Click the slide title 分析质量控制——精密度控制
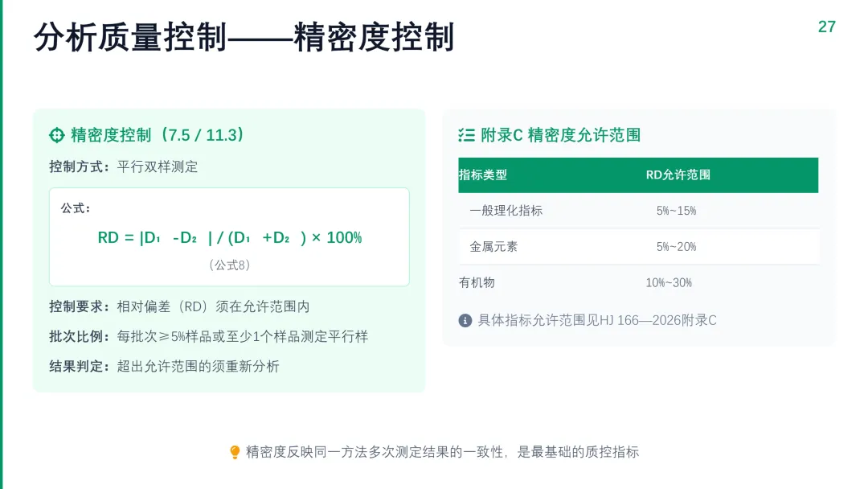This screenshot has height=489, width=868. point(244,38)
